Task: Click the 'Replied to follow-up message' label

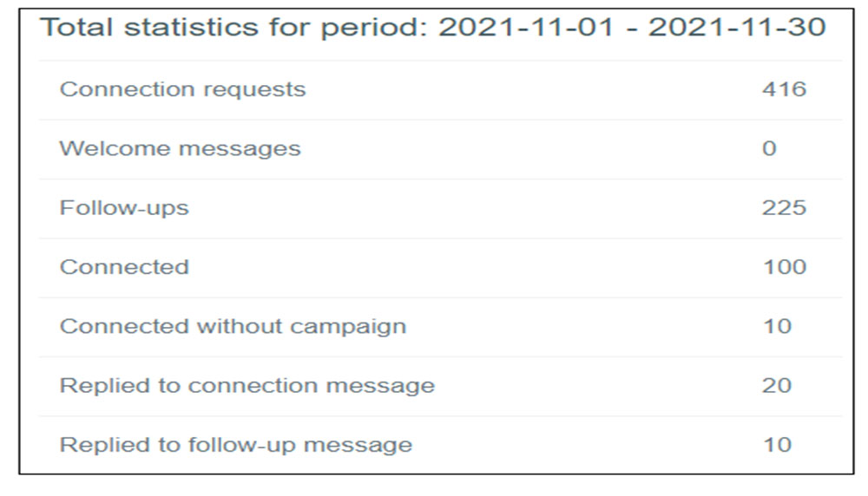Action: point(235,445)
